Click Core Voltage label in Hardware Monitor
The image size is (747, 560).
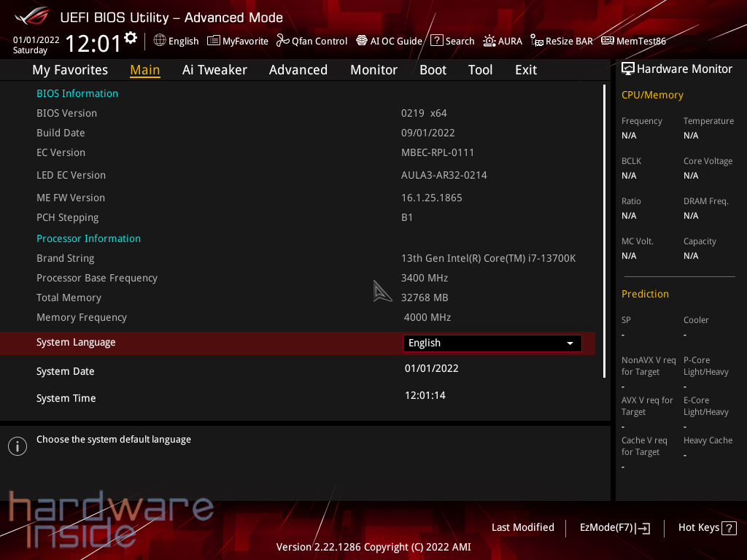pyautogui.click(x=708, y=161)
